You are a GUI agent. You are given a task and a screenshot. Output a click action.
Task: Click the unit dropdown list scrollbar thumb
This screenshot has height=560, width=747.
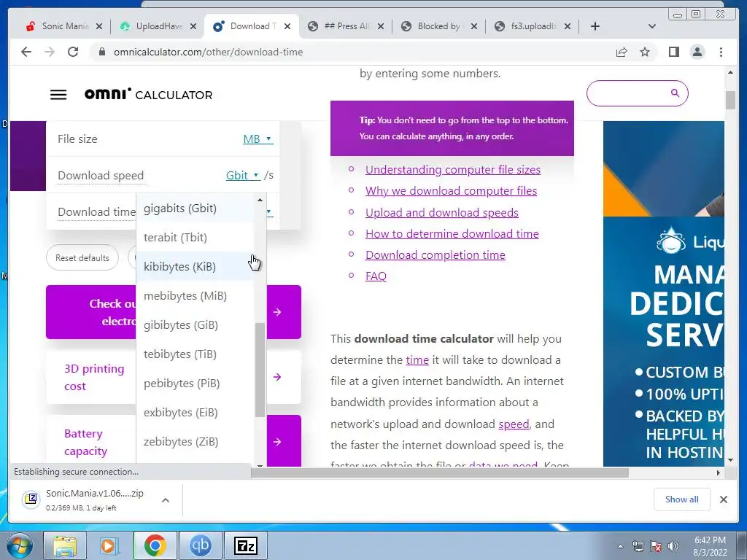(x=260, y=370)
